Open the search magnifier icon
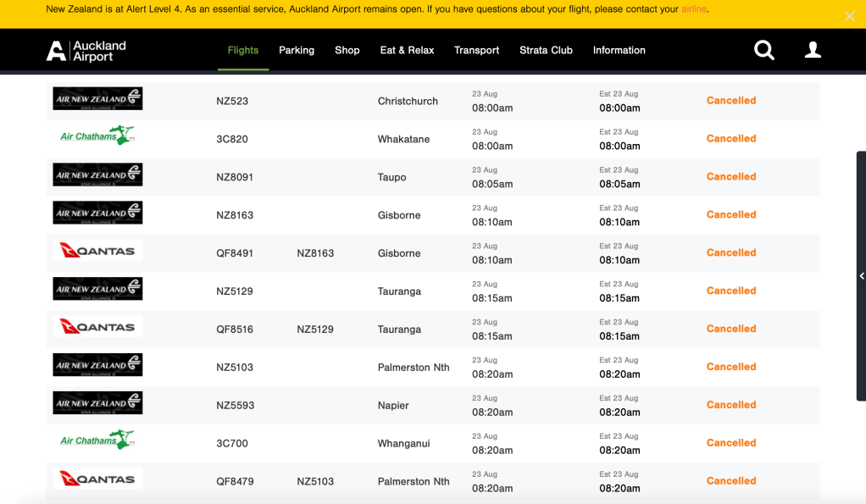Viewport: 866px width, 504px height. click(764, 51)
